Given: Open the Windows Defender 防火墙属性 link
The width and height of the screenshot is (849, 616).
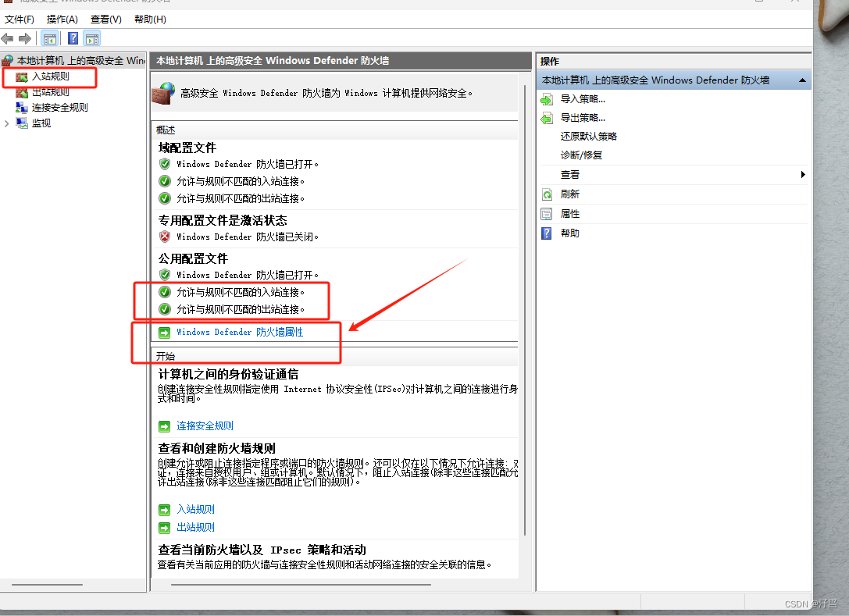Looking at the screenshot, I should (x=240, y=333).
